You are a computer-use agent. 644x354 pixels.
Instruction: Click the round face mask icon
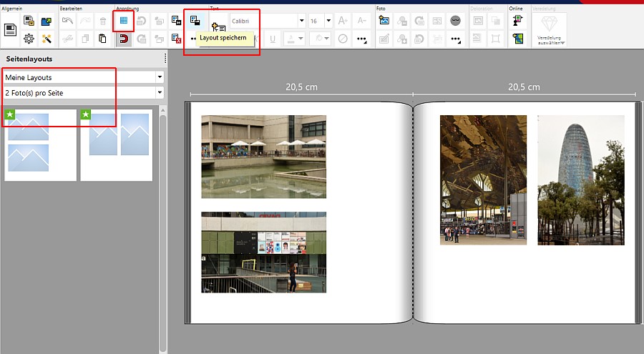click(x=455, y=21)
